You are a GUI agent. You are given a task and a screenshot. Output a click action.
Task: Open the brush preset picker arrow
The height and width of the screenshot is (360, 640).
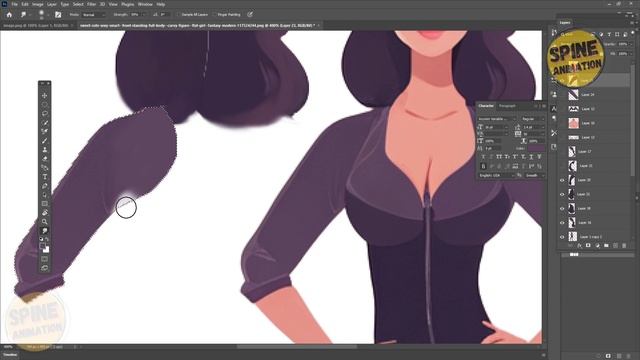(48, 15)
